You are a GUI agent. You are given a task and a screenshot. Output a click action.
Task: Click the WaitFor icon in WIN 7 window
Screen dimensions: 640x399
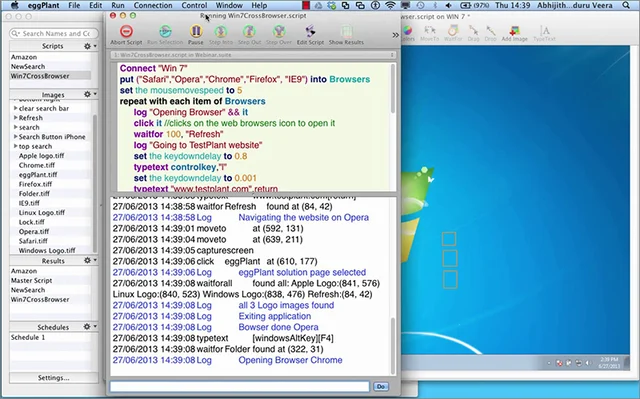[453, 31]
